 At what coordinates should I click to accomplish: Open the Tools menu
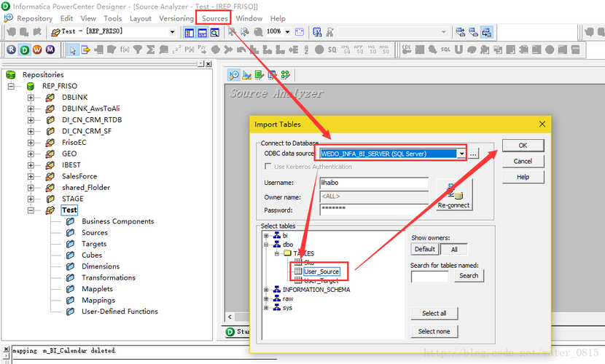113,18
